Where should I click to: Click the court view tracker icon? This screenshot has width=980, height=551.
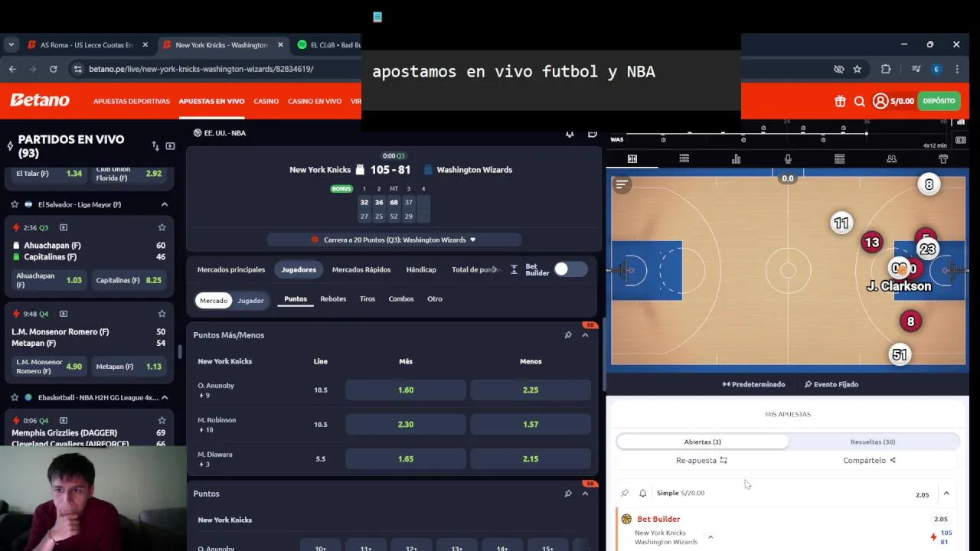tap(632, 159)
